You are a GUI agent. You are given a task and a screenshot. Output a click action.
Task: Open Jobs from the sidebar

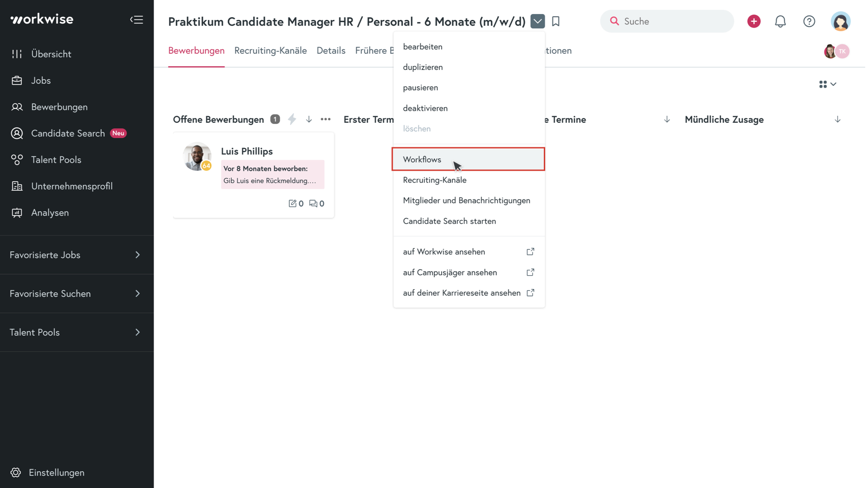point(41,80)
